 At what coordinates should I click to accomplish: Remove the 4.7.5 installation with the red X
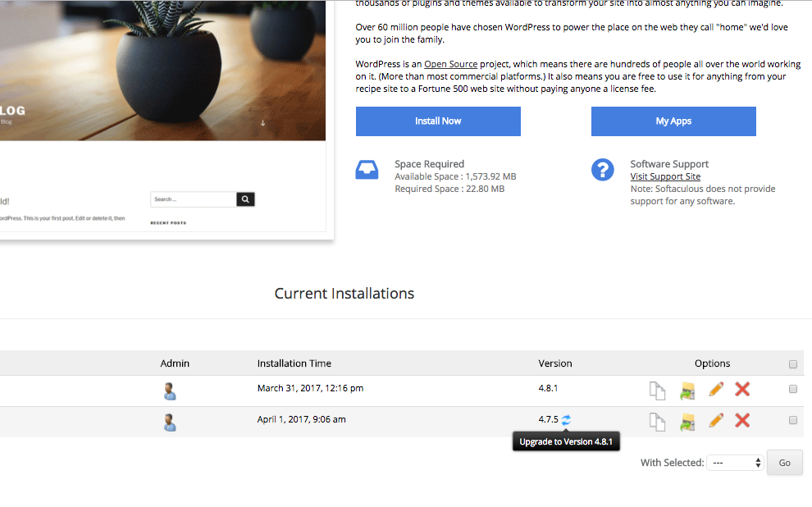742,420
